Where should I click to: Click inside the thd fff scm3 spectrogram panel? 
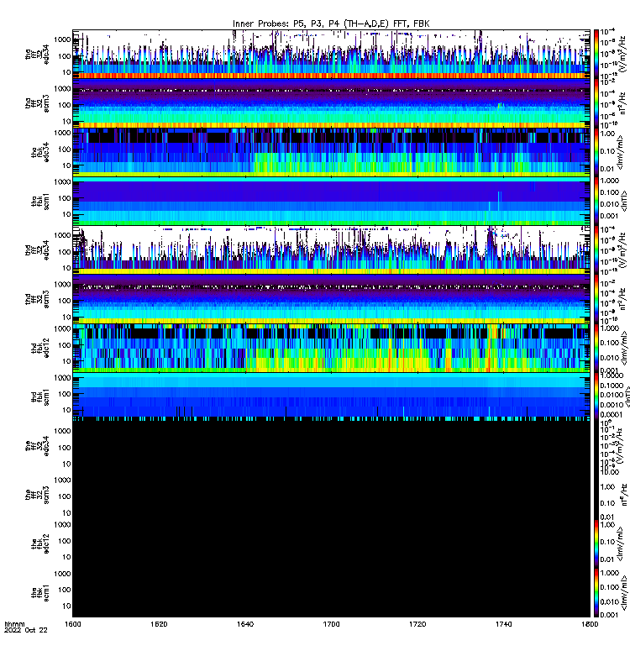pos(331,299)
